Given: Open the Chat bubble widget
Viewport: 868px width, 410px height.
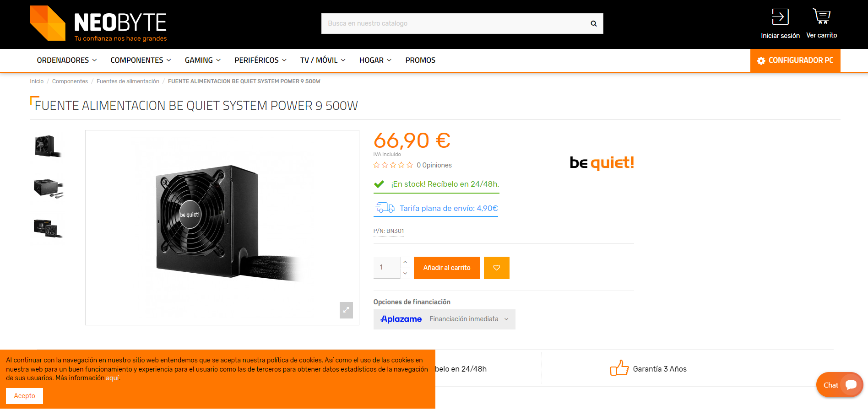Looking at the screenshot, I should 840,385.
